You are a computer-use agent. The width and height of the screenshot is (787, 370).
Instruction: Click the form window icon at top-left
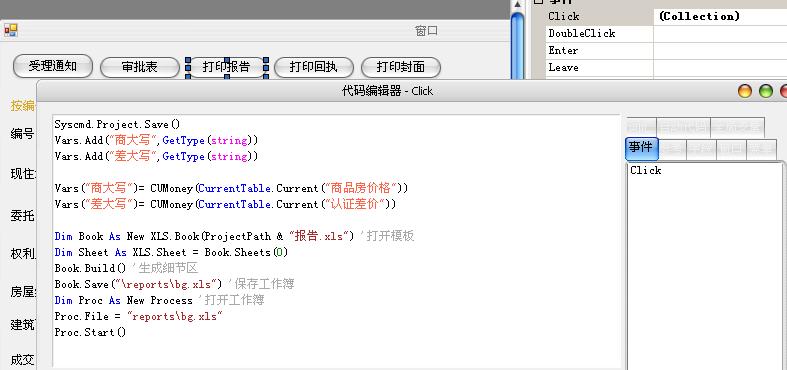[11, 31]
